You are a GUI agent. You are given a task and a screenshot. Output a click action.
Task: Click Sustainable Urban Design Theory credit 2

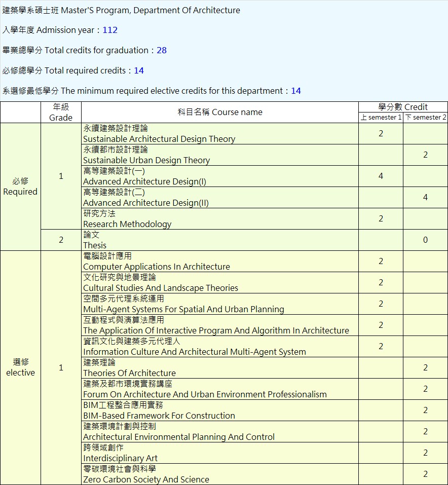pos(425,155)
